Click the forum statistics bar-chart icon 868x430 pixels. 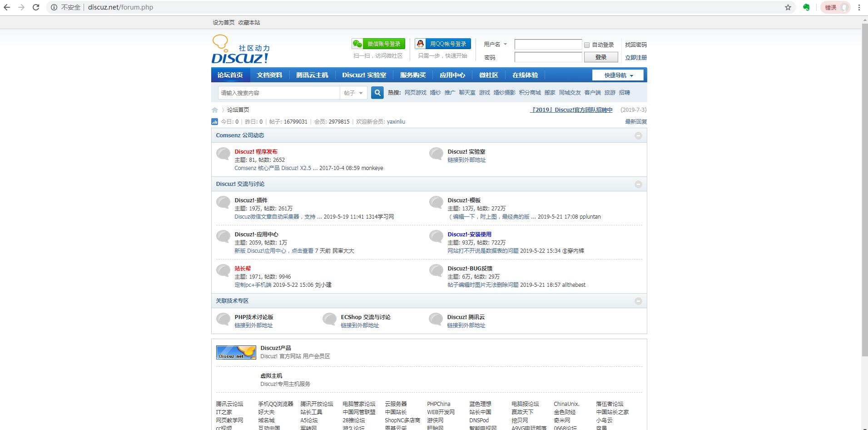[x=215, y=122]
